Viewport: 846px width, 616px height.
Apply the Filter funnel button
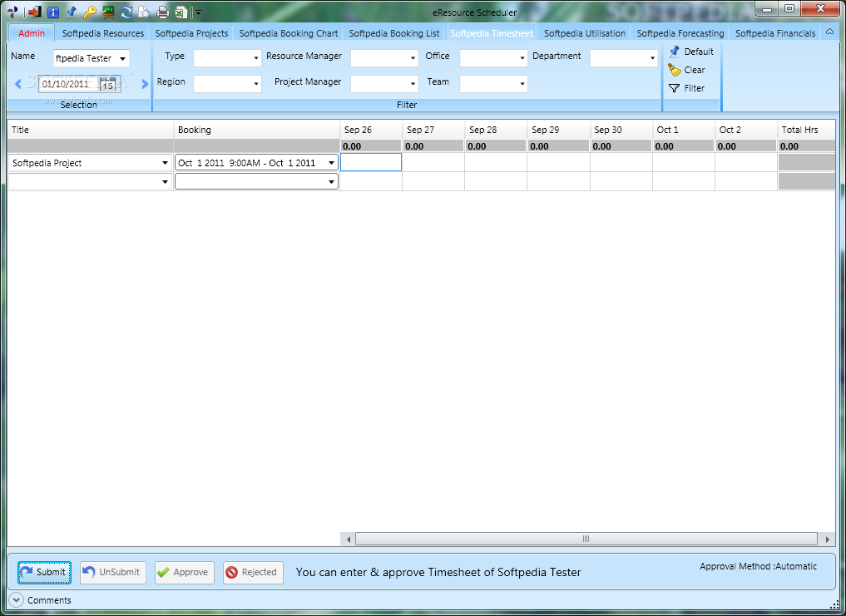pos(686,88)
